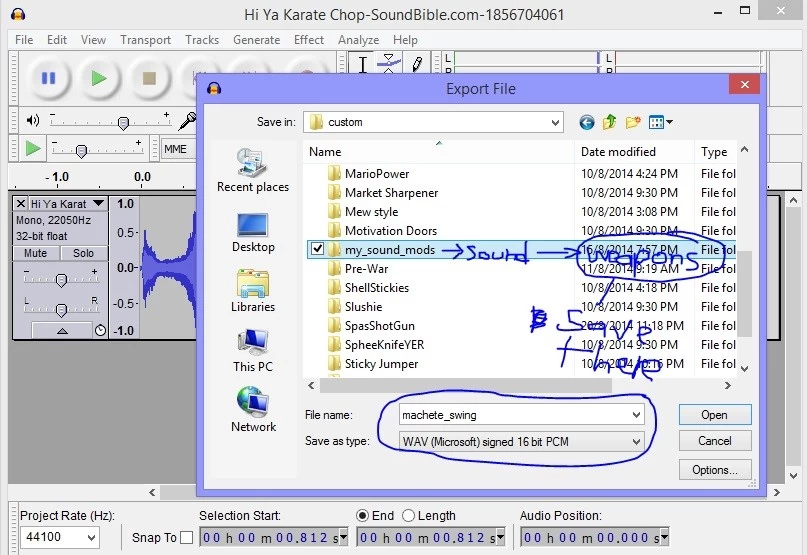
Task: Expand the File name dropdown arrow
Action: tap(637, 415)
